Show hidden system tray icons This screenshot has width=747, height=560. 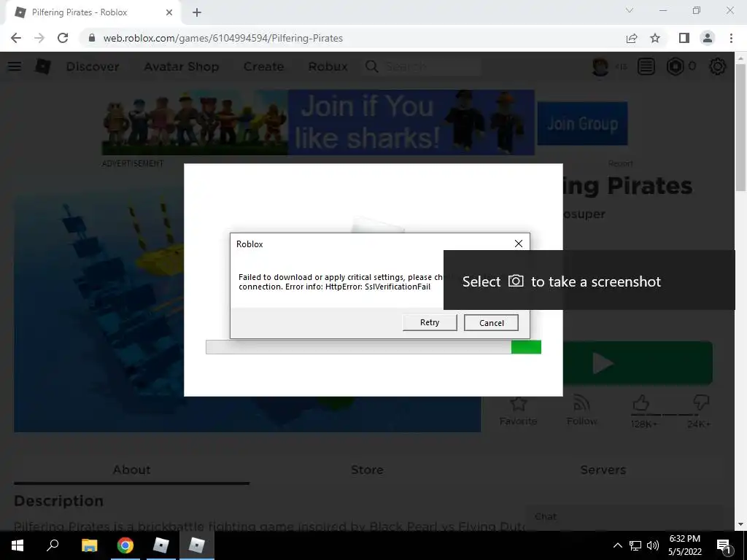coord(617,545)
